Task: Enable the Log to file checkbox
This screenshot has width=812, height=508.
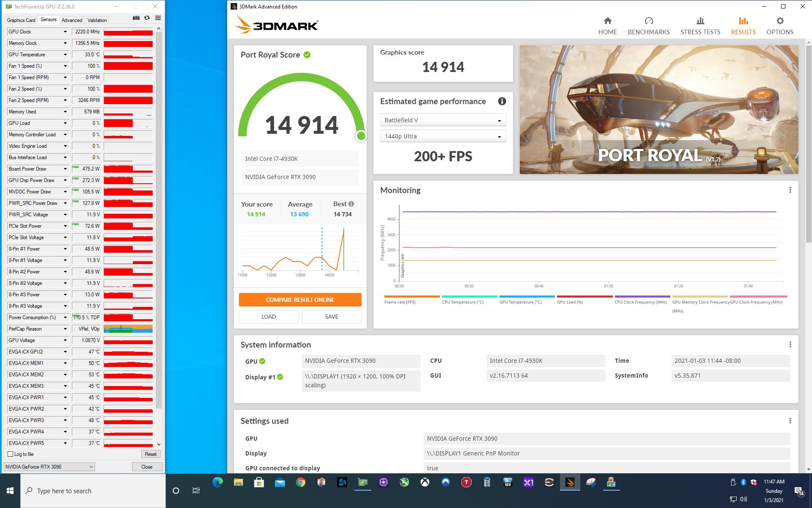Action: pyautogui.click(x=11, y=454)
